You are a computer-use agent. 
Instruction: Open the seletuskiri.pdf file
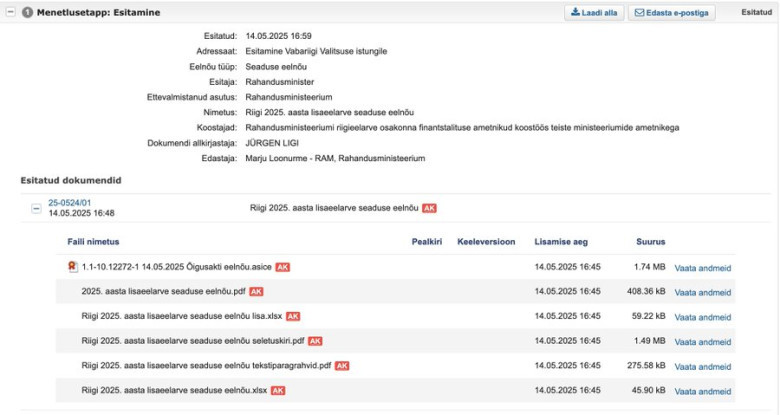point(193,341)
